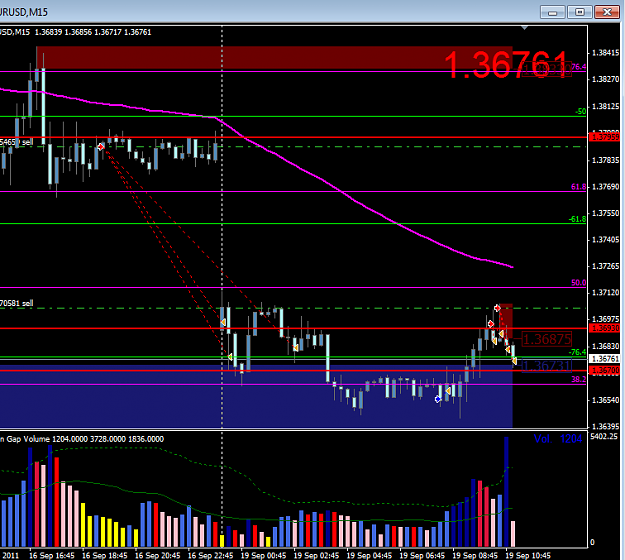Click the red 1.36700 price level tag

coord(605,371)
